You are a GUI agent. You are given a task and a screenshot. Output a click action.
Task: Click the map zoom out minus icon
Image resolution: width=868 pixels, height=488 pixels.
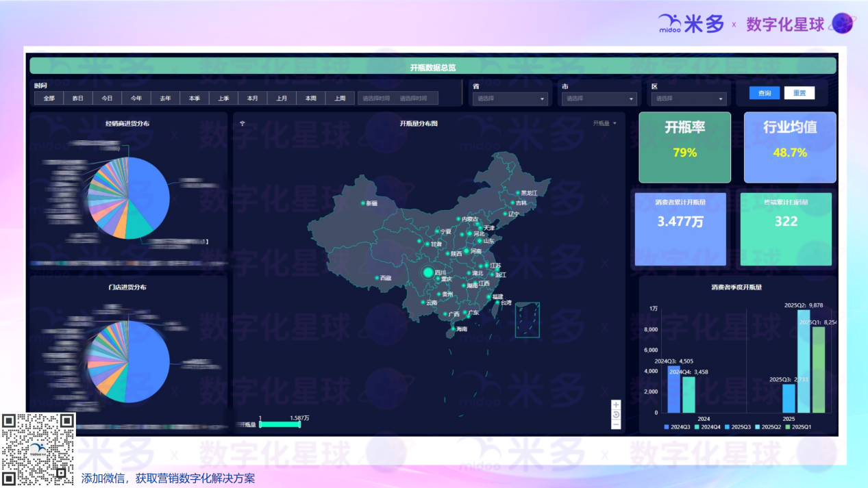[x=616, y=424]
